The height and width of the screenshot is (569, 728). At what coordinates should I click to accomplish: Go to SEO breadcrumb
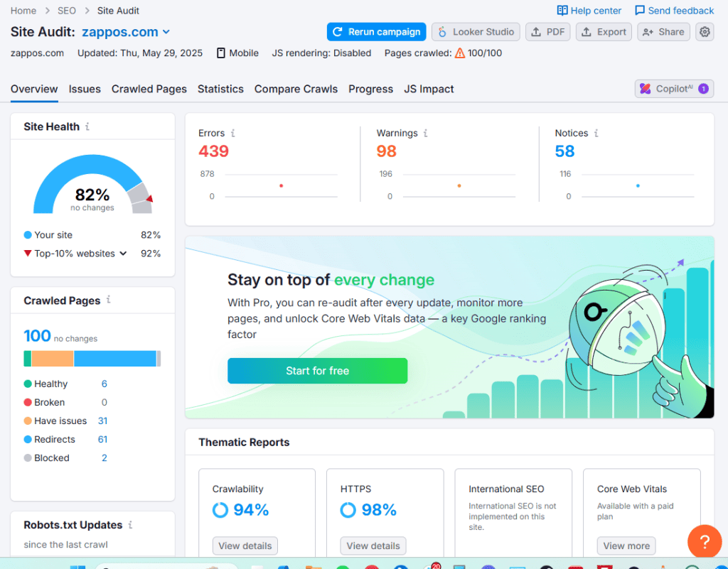tap(66, 11)
